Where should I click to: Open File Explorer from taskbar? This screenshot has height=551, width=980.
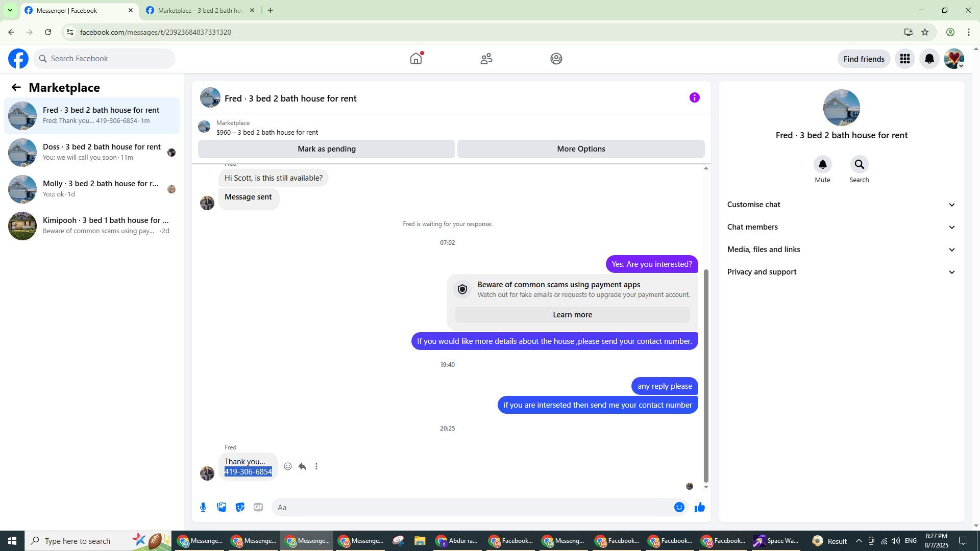pos(420,541)
